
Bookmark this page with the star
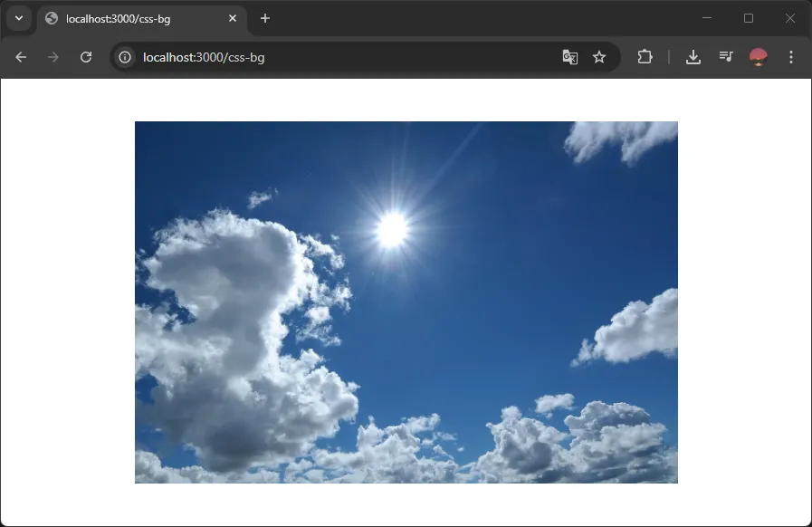(599, 57)
